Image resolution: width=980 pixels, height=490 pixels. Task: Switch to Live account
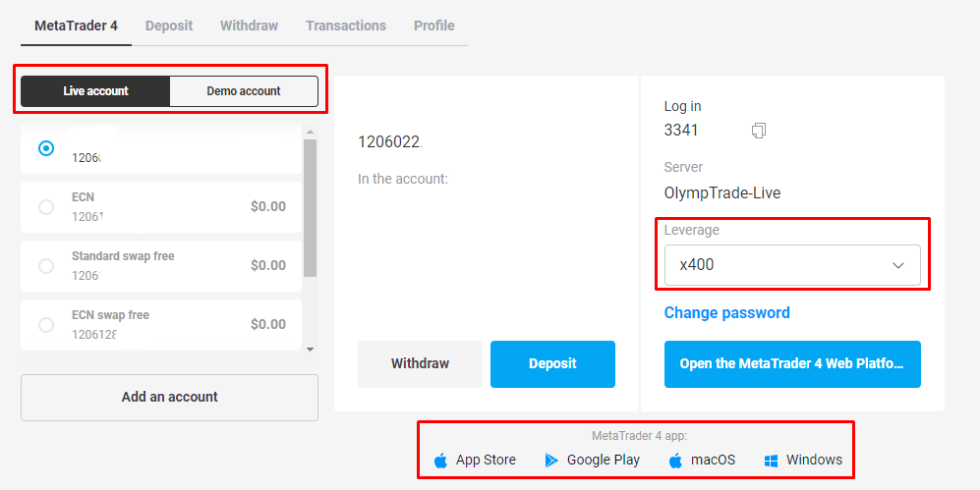[95, 91]
